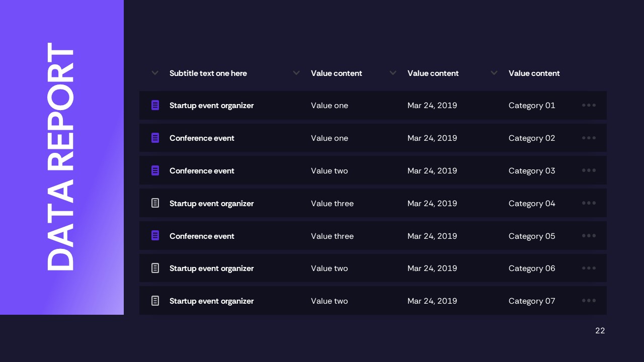Expand the chevron beside Subtitle text one here

(155, 73)
